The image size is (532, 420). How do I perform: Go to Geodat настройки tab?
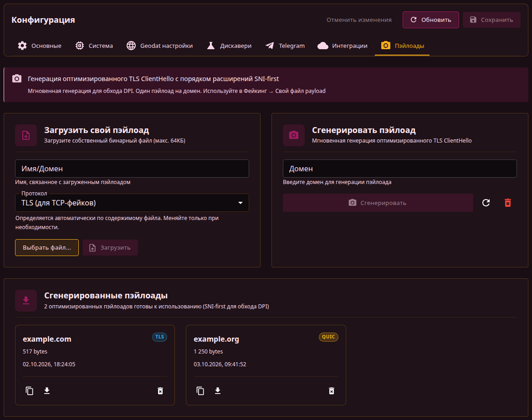159,46
